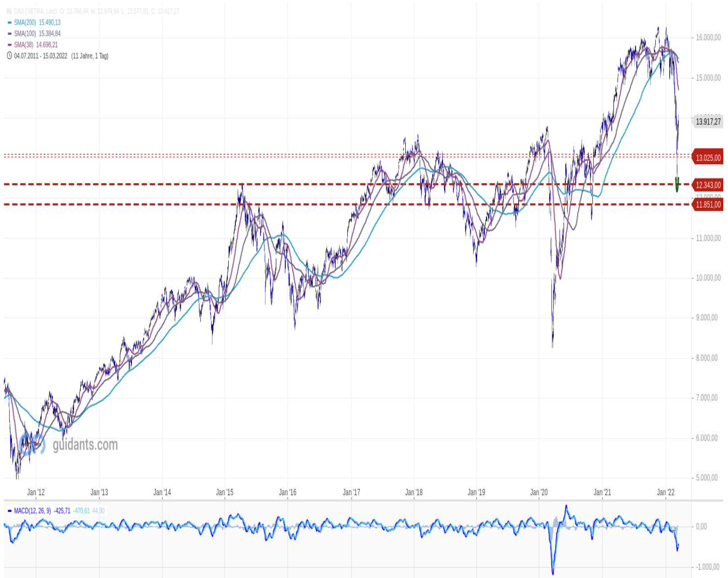The image size is (728, 578).
Task: Click the SMA(100) grey legend color marker
Action: (x=10, y=34)
